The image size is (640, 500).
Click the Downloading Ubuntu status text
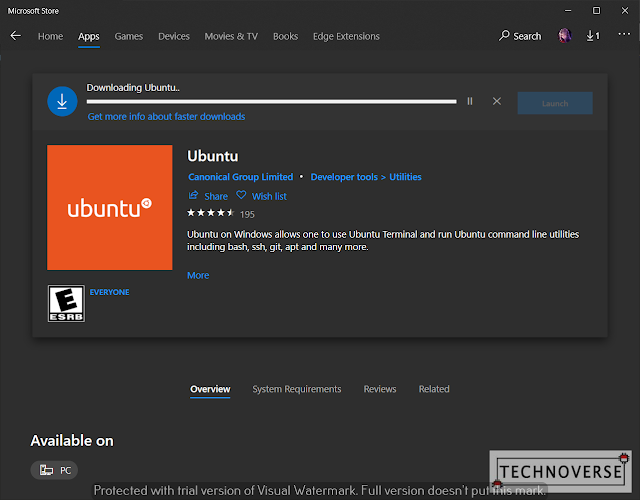tap(133, 88)
